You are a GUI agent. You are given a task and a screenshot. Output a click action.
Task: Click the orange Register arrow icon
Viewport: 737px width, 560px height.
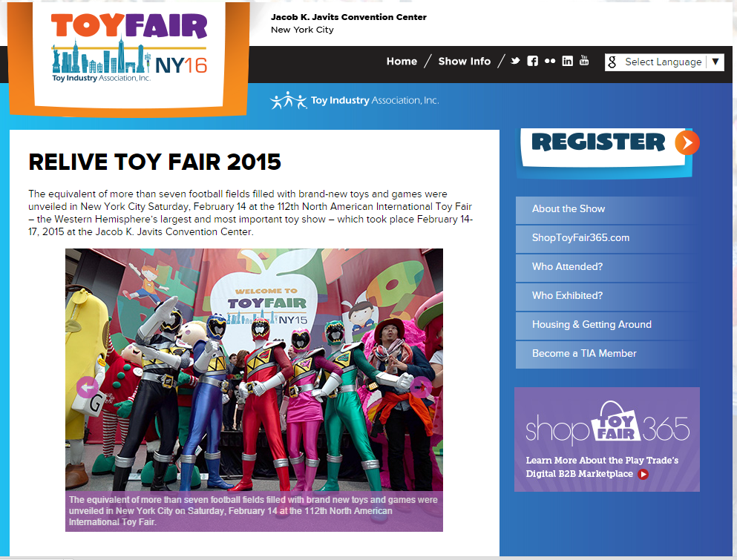click(x=687, y=143)
